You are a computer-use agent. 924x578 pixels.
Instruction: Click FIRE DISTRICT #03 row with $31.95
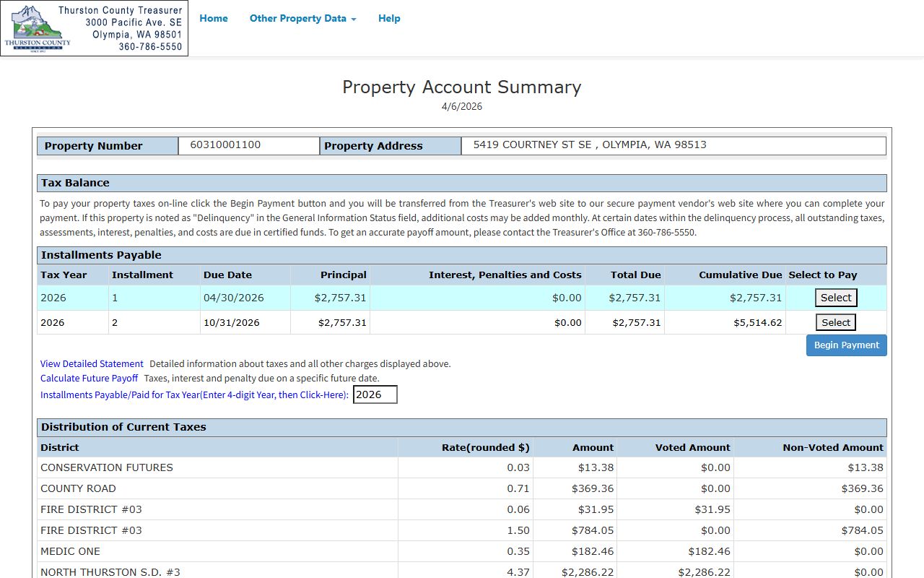[x=462, y=509]
